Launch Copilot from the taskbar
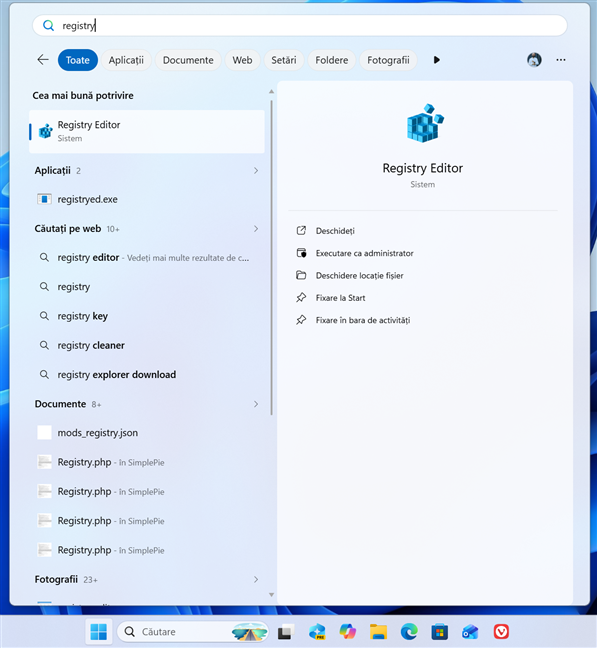Screen dimensions: 597x648 (x=347, y=631)
